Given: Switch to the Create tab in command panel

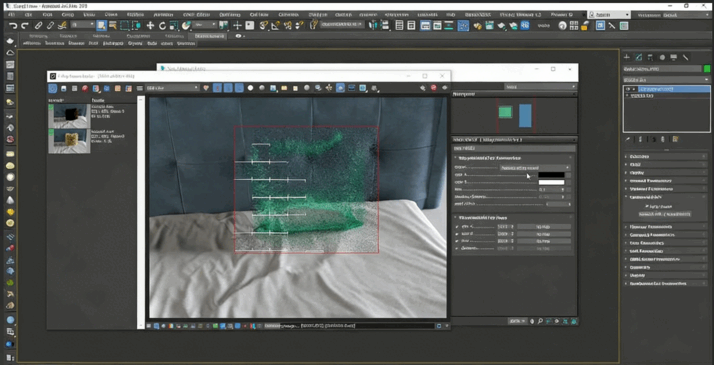Looking at the screenshot, I should (x=627, y=57).
